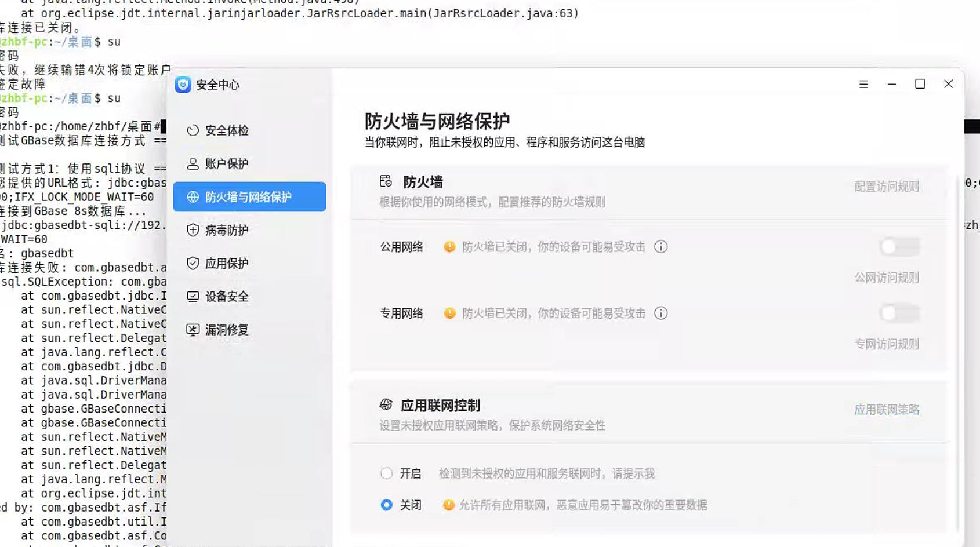Image resolution: width=980 pixels, height=547 pixels.
Task: Click terminal line 'at gbase.GBaseConnecti' first occurrence
Action: tap(94, 409)
